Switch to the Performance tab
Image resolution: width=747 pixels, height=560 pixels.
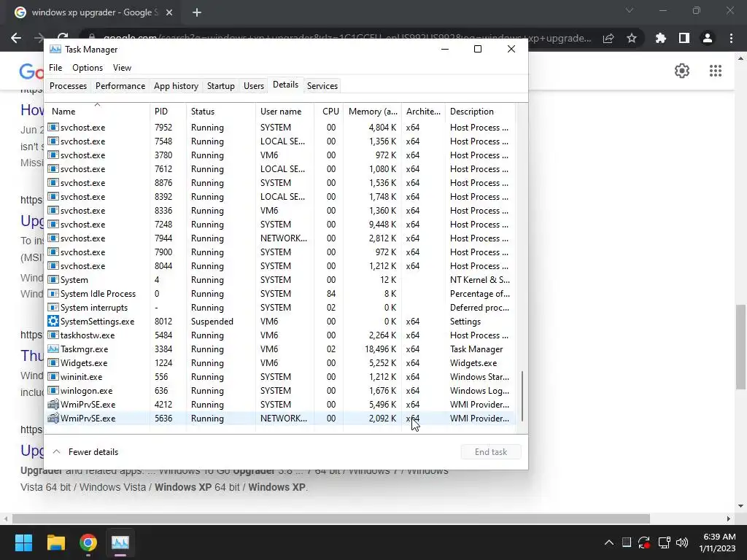[120, 86]
